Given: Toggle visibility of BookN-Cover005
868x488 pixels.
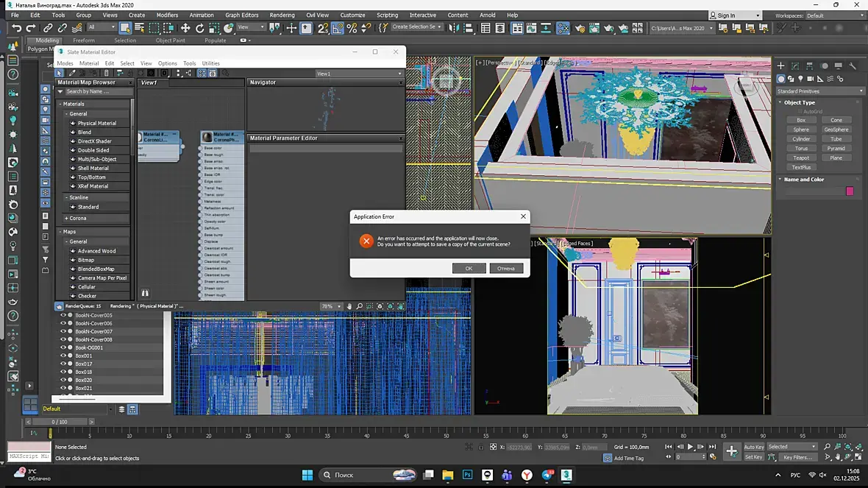Looking at the screenshot, I should coord(63,315).
